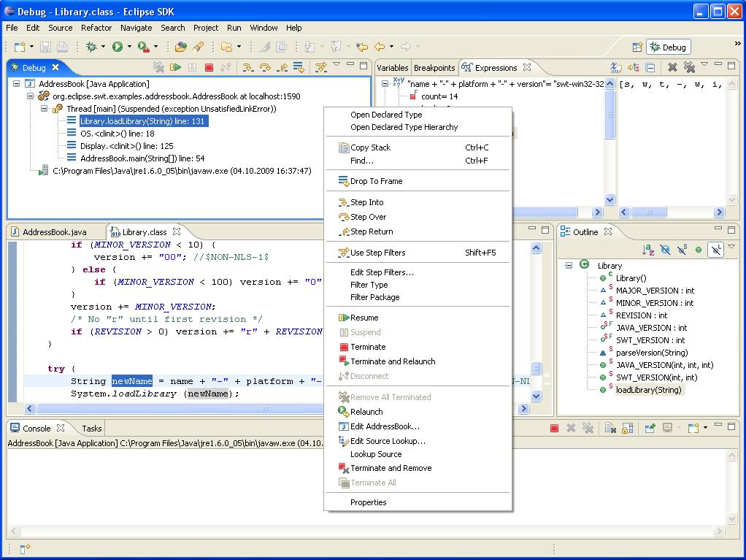Click Expressions view vertical scrollbar thumb

click(x=610, y=115)
